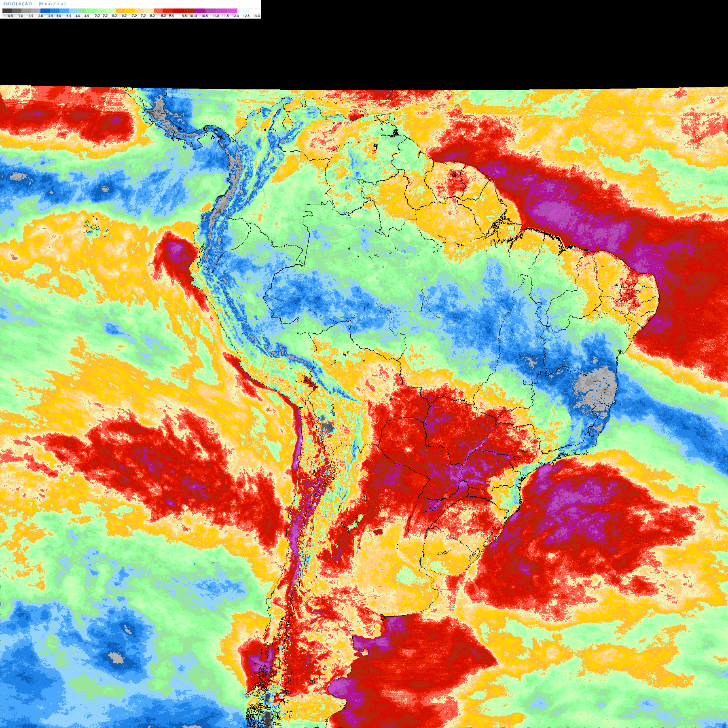This screenshot has width=728, height=728.
Task: Select the '5.5' legend number
Action: [105, 15]
